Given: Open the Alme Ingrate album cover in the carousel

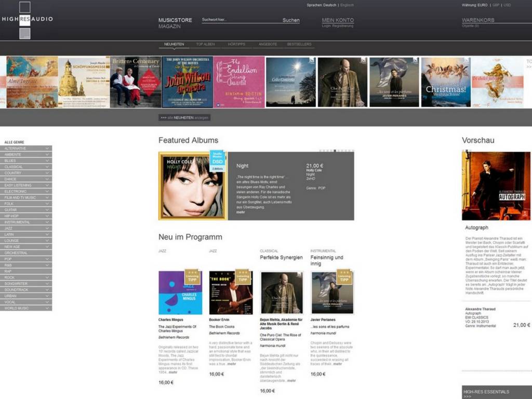Looking at the screenshot, I should point(32,82).
